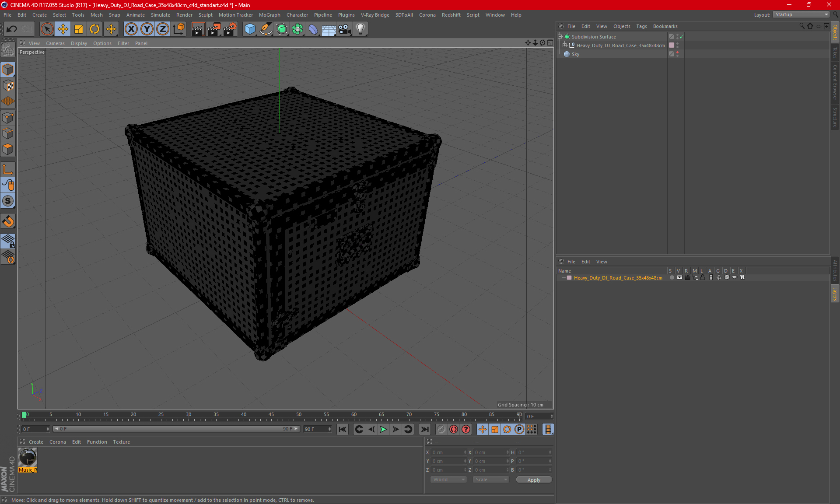Viewport: 840px width, 504px height.
Task: Activate the Scale tool
Action: point(79,29)
